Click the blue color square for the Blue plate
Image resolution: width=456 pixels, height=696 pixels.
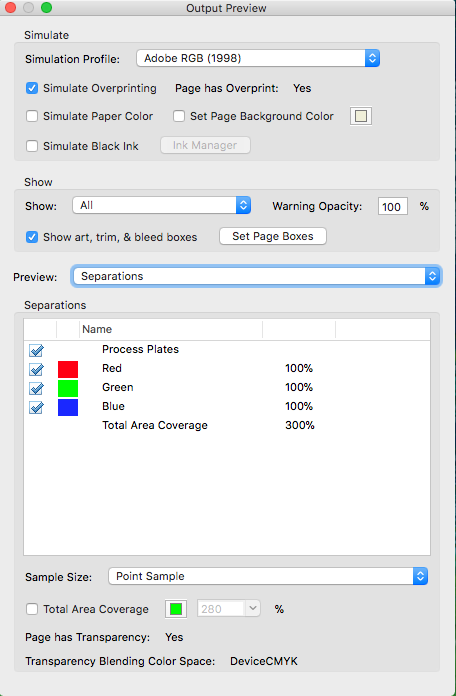click(x=68, y=407)
